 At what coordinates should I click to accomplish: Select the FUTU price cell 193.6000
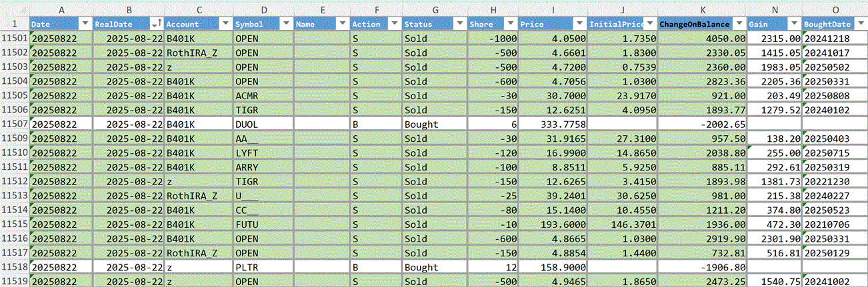(553, 224)
